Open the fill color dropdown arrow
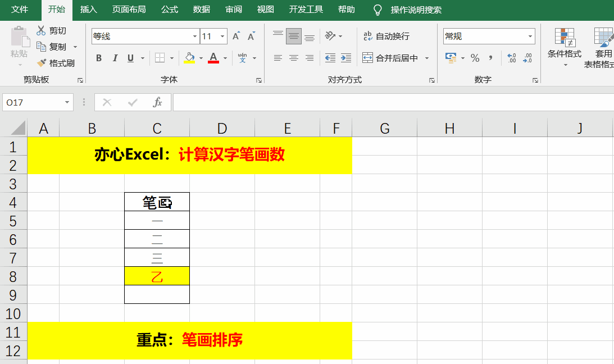This screenshot has height=364, width=614. pos(201,58)
